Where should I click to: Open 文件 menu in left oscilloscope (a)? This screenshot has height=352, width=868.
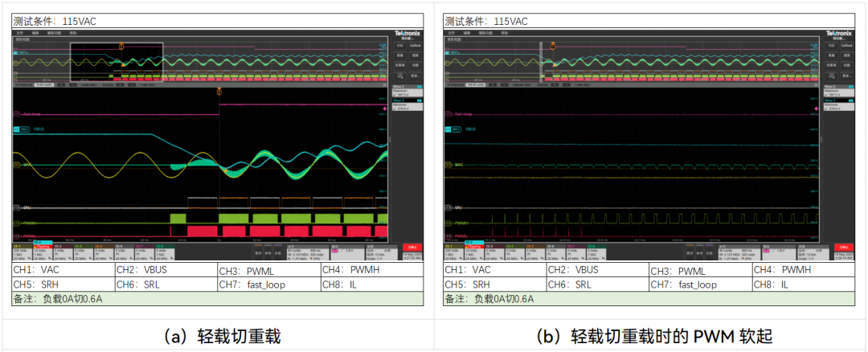click(20, 33)
